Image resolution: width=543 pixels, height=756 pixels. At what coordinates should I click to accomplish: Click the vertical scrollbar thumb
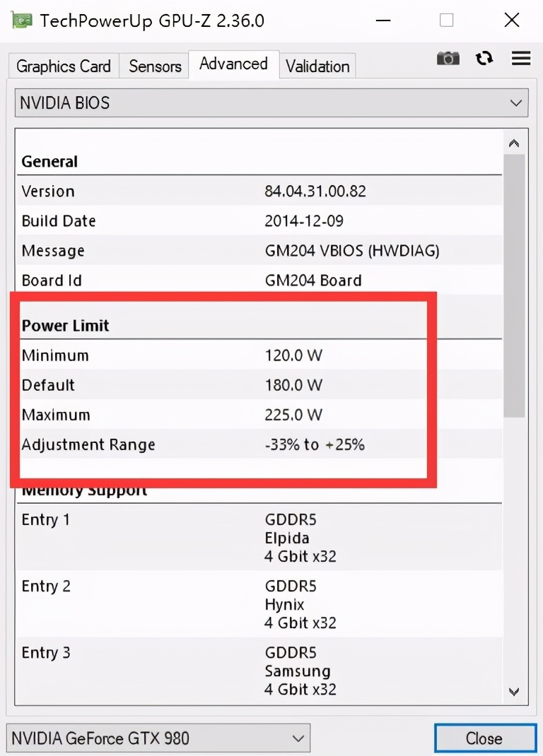pyautogui.click(x=514, y=285)
